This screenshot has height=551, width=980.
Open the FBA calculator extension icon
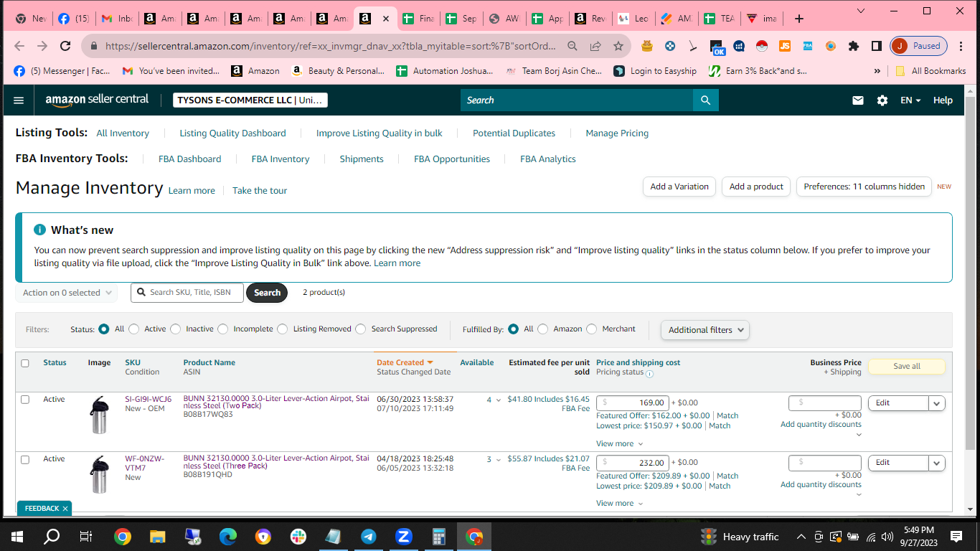[x=808, y=46]
